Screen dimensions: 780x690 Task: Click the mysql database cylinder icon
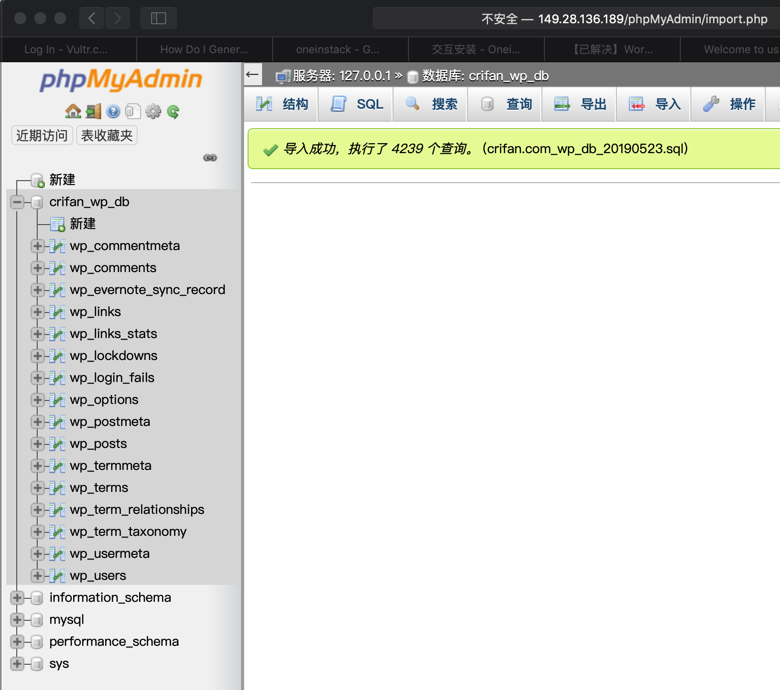[37, 620]
